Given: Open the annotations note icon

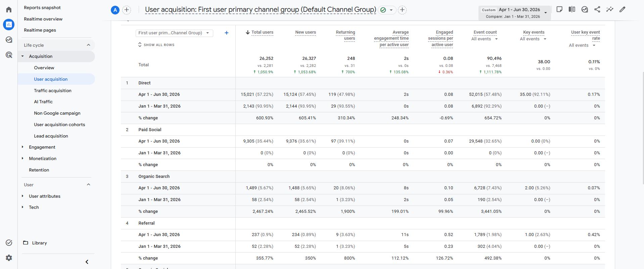Looking at the screenshot, I should tap(559, 9).
